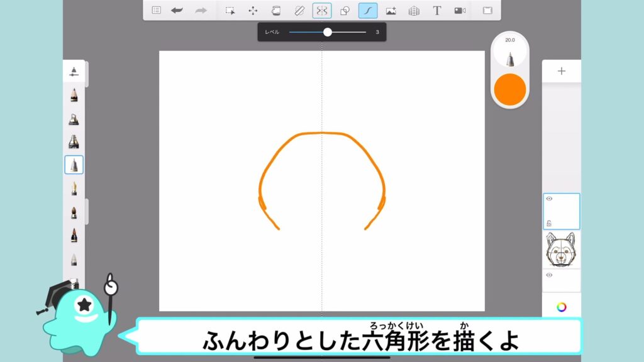Click the orange color puck
644x362 pixels.
pos(509,89)
